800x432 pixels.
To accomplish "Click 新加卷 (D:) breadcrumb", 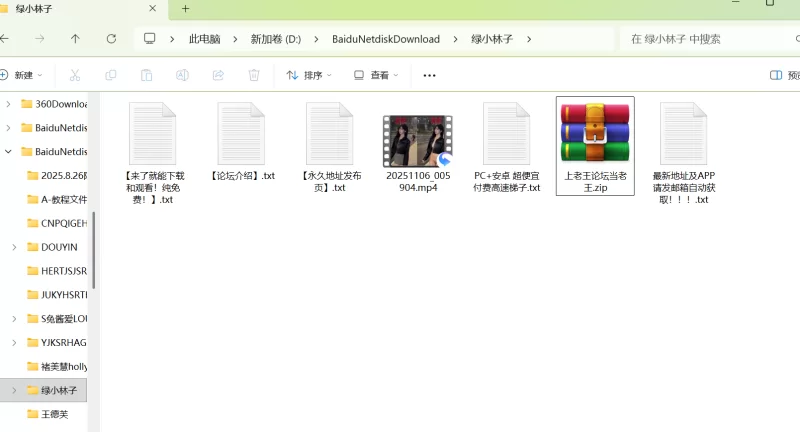I will coord(276,39).
